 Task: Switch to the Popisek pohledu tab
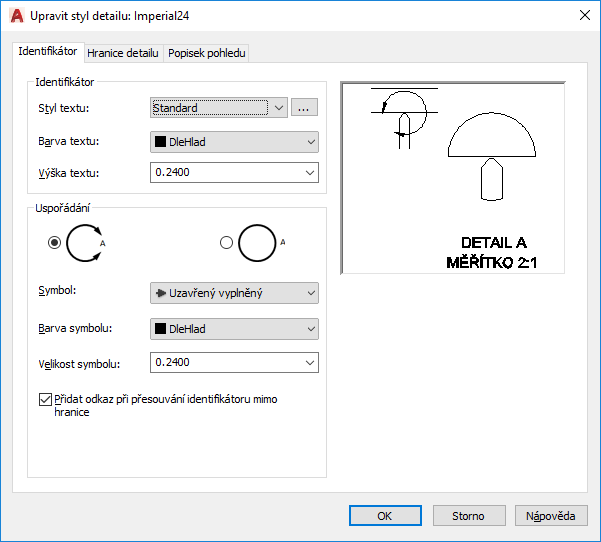207,53
